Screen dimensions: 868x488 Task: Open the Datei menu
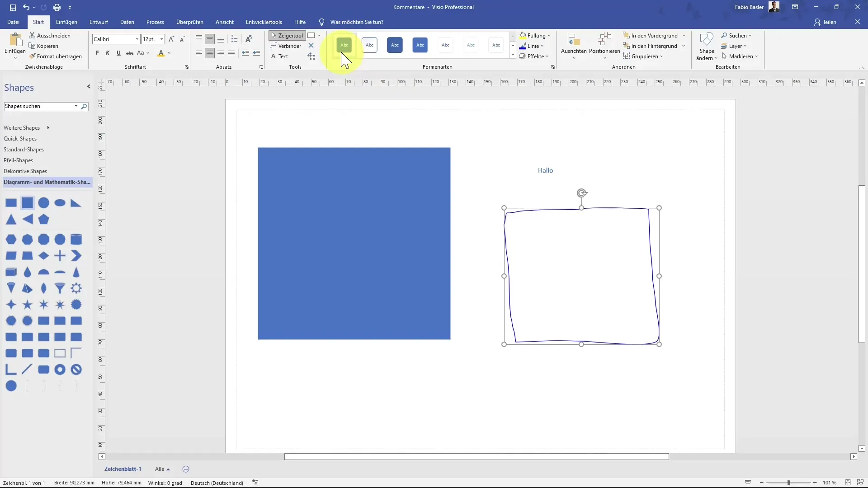[13, 22]
